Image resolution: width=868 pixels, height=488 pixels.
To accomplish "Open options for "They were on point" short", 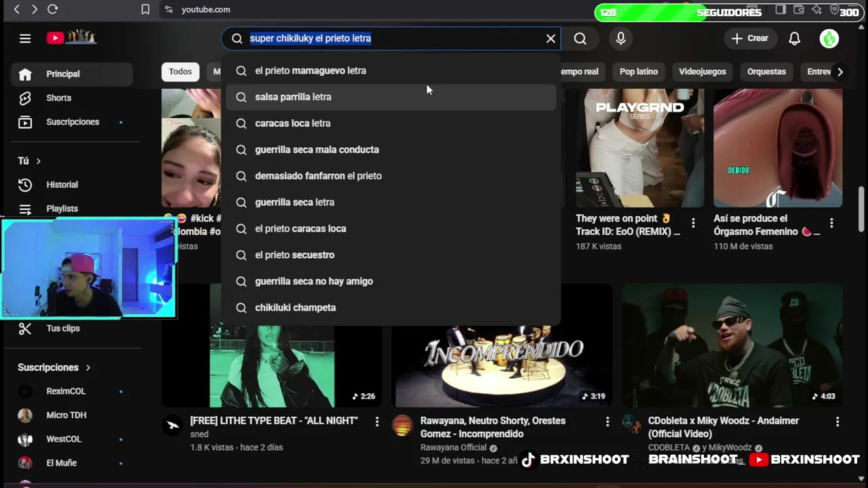I will [692, 223].
